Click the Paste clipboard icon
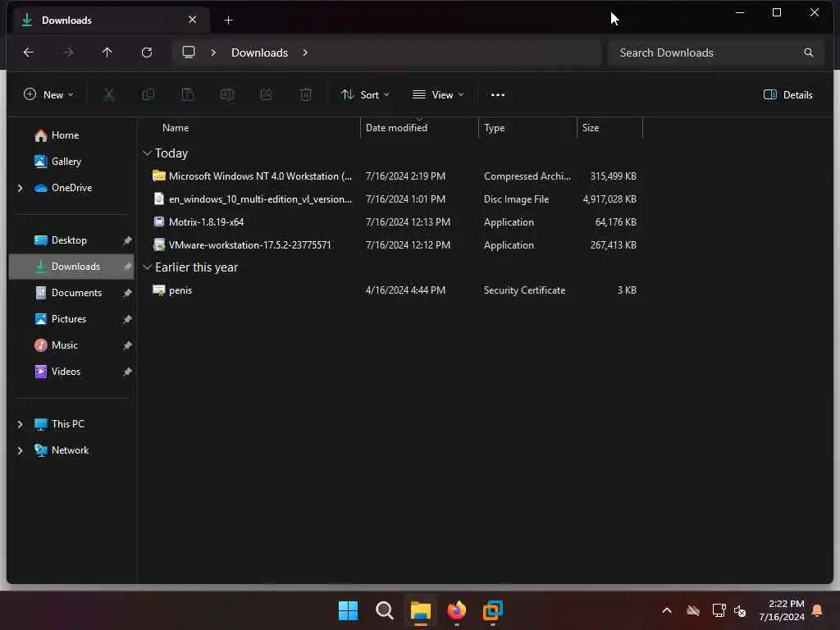840x630 pixels. pyautogui.click(x=188, y=95)
